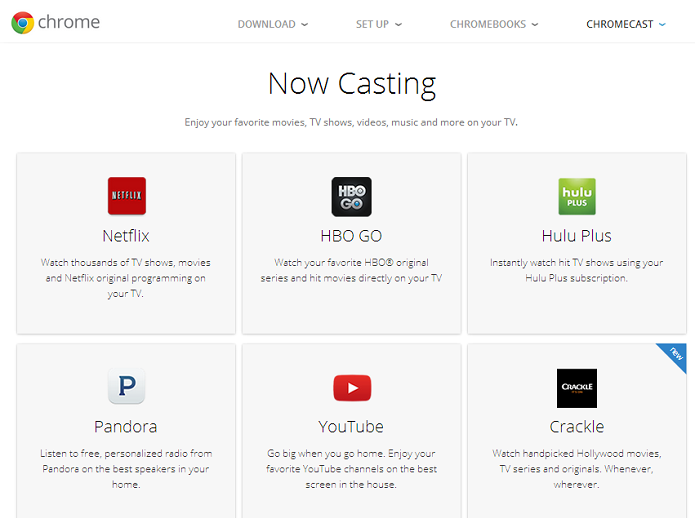Expand the Set Up menu arrow
Image resolution: width=695 pixels, height=518 pixels.
point(398,24)
